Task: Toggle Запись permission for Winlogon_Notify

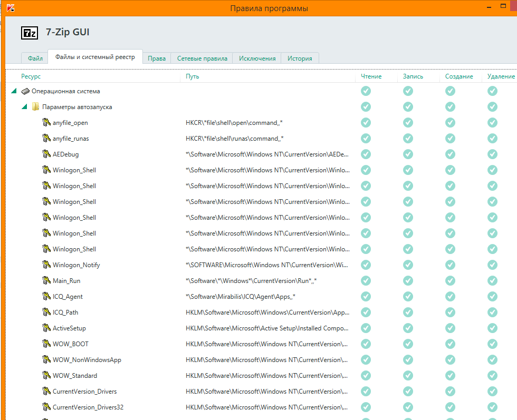Action: (x=408, y=265)
